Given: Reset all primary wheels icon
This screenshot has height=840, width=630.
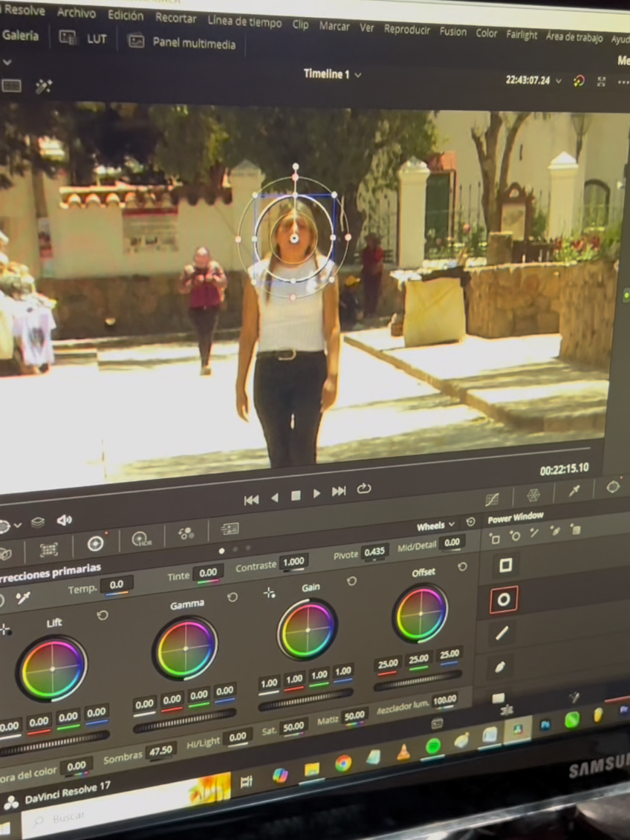Looking at the screenshot, I should pos(470,522).
